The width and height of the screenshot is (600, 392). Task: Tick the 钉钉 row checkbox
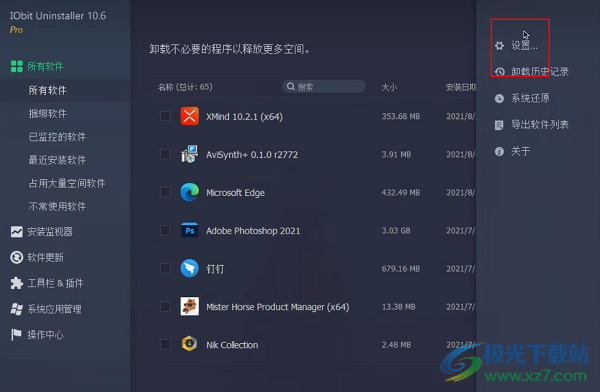point(165,268)
